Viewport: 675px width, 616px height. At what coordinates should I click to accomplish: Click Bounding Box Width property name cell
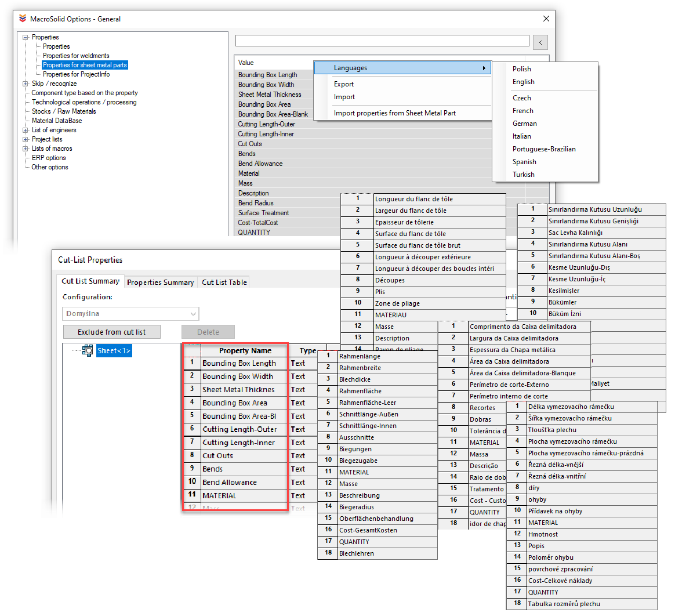[x=244, y=376]
